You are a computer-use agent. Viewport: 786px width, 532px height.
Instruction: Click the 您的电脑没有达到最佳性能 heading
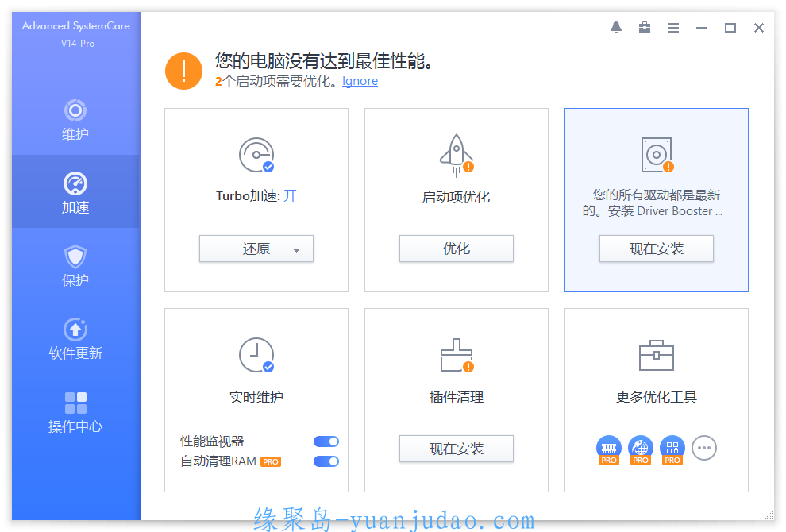tap(325, 61)
